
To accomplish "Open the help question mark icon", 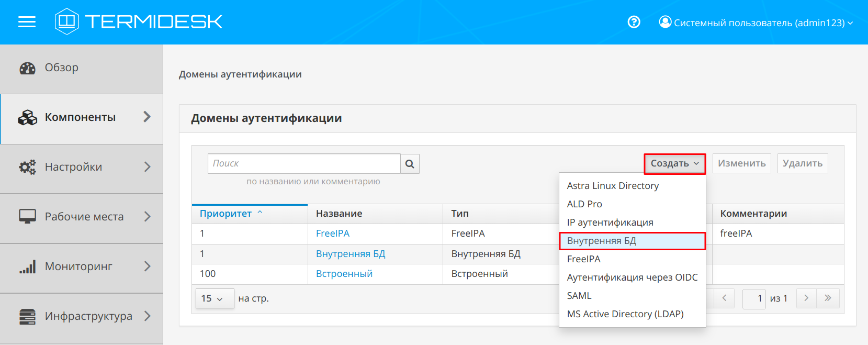I will tap(634, 22).
